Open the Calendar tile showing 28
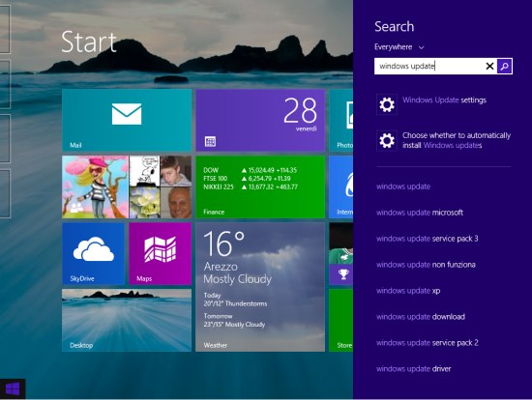 [x=260, y=120]
